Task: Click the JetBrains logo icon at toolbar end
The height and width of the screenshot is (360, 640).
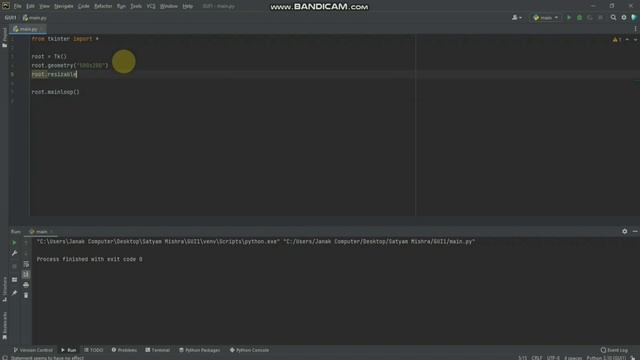Action: pyautogui.click(x=634, y=18)
